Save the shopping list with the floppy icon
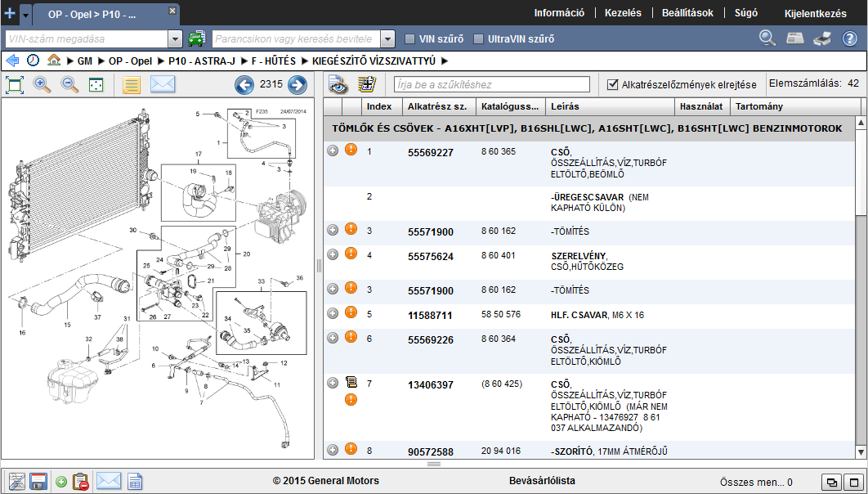Image resolution: width=868 pixels, height=494 pixels. pyautogui.click(x=38, y=481)
